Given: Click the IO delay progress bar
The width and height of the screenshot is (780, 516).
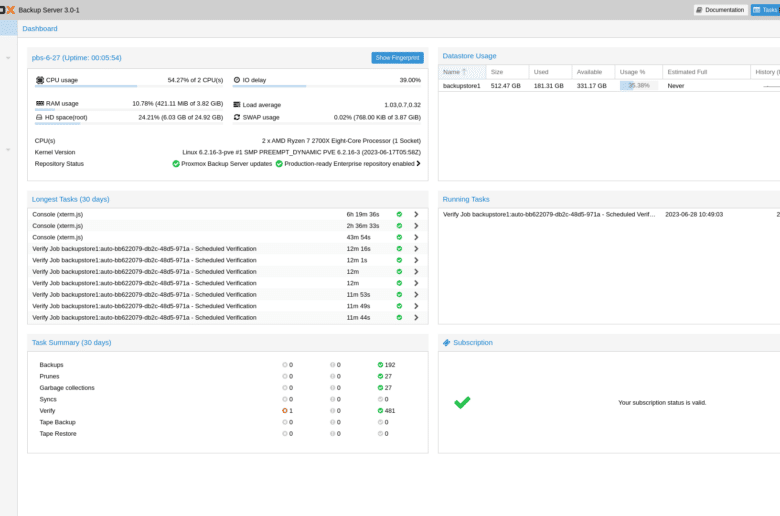Looking at the screenshot, I should coord(326,86).
